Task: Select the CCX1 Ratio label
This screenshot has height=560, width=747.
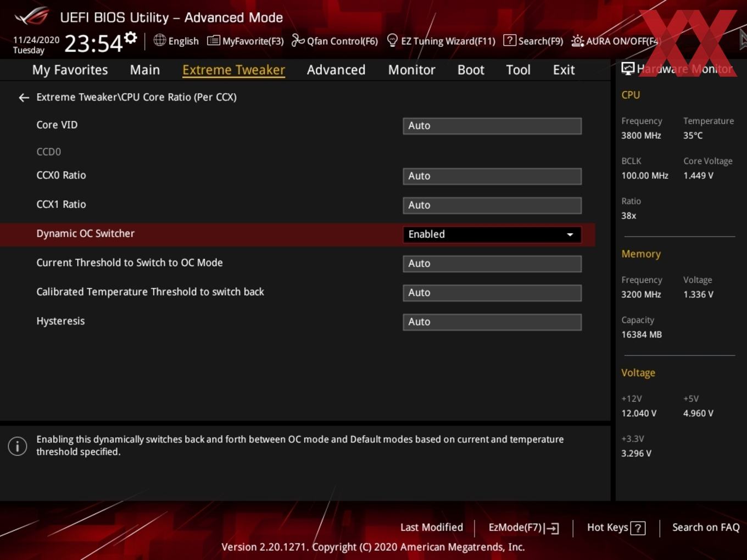Action: [61, 204]
